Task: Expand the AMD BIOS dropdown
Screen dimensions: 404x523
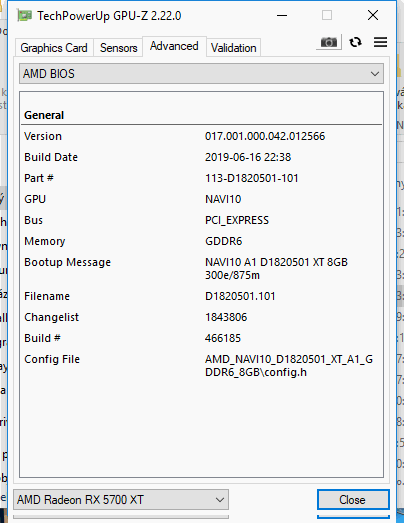Action: 201,74
